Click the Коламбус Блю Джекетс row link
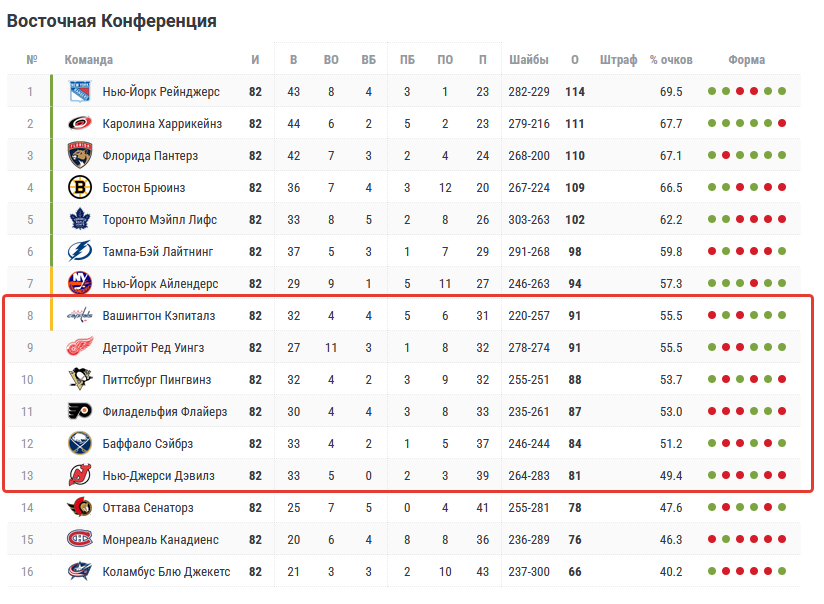This screenshot has height=604, width=824. pos(166,572)
